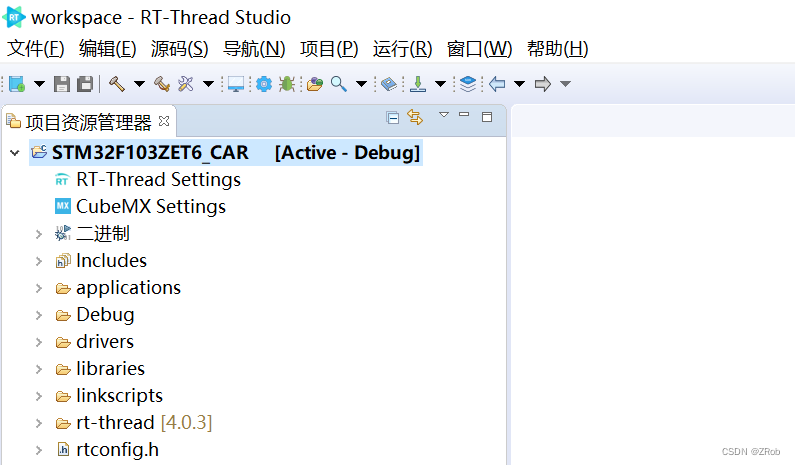Click the green bug Debug icon

pyautogui.click(x=287, y=84)
